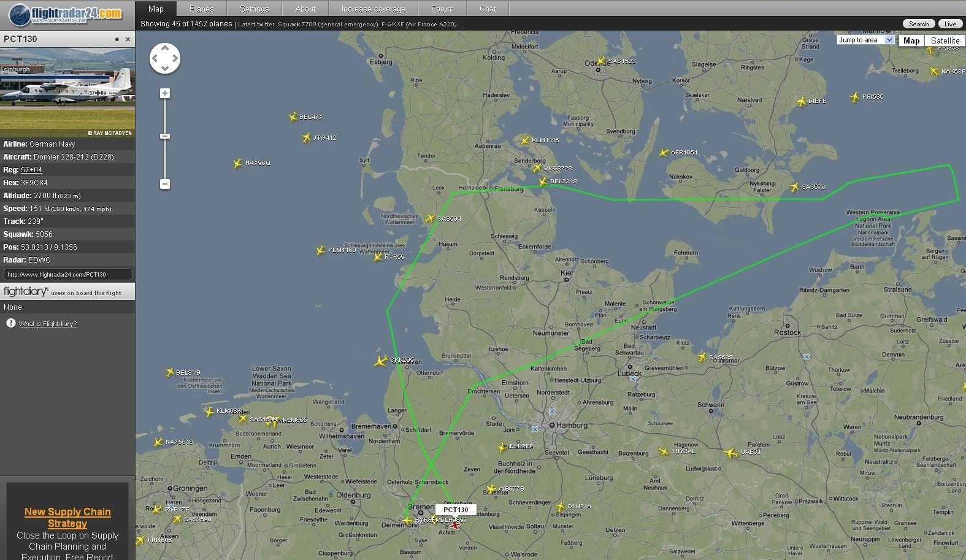Click the Search button
The height and width of the screenshot is (560, 966).
[x=919, y=24]
